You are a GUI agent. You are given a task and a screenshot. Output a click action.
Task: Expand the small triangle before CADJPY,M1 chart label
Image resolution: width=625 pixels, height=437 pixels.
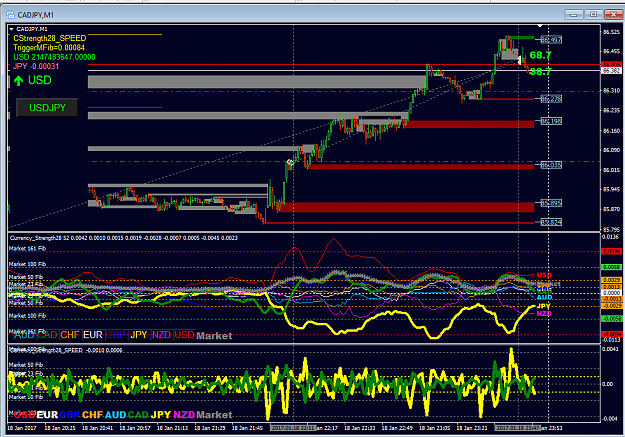pos(12,29)
